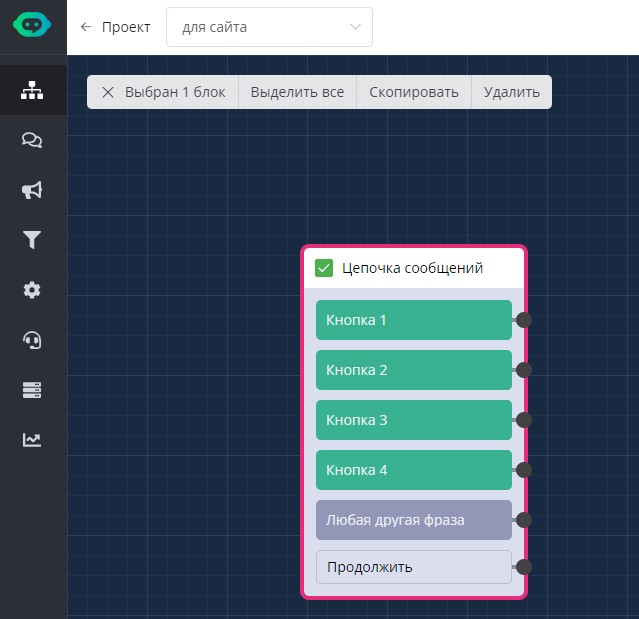The width and height of the screenshot is (639, 619).
Task: Click the Продолжить field
Action: [413, 567]
